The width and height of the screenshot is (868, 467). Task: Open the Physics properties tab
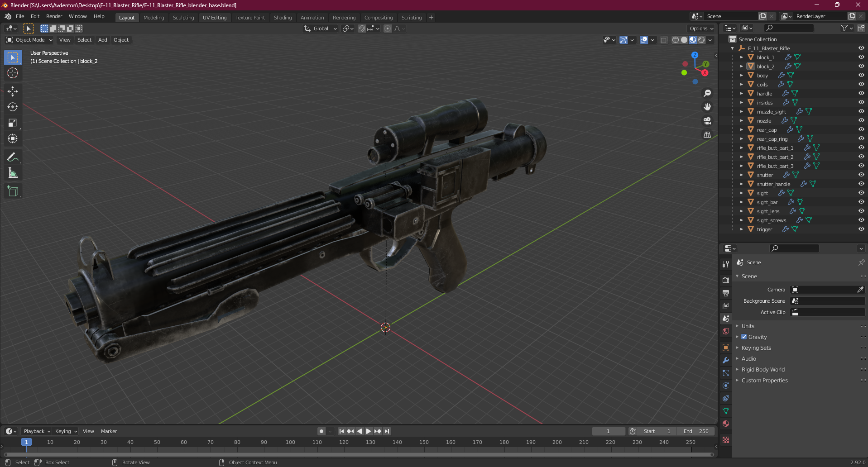click(726, 386)
